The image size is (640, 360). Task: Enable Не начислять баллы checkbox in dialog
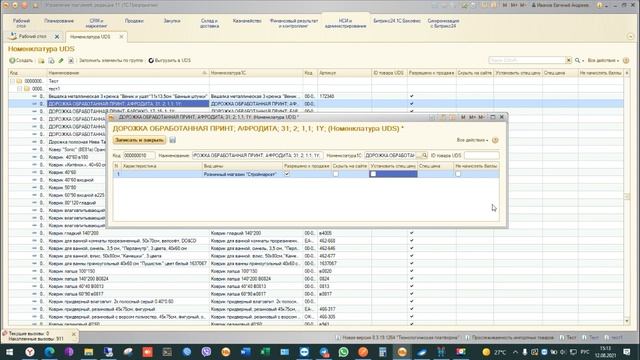458,174
